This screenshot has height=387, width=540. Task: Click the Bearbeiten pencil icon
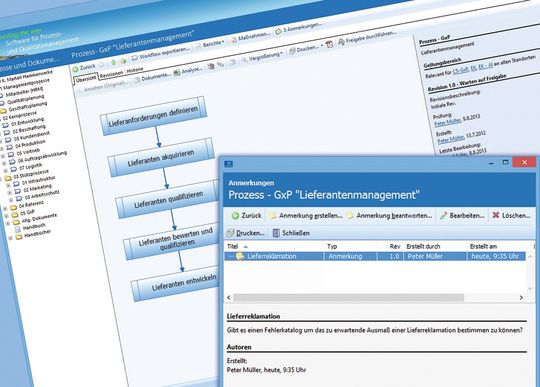[443, 216]
